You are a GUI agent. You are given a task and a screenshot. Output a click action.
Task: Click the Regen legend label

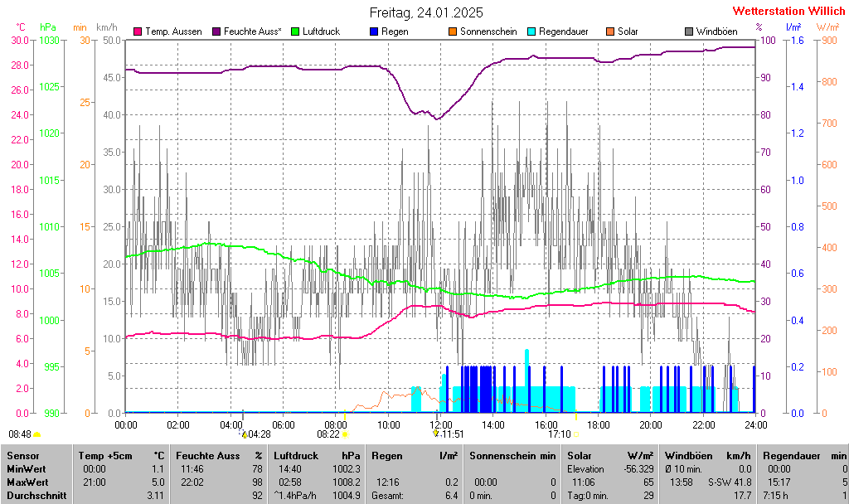(395, 32)
